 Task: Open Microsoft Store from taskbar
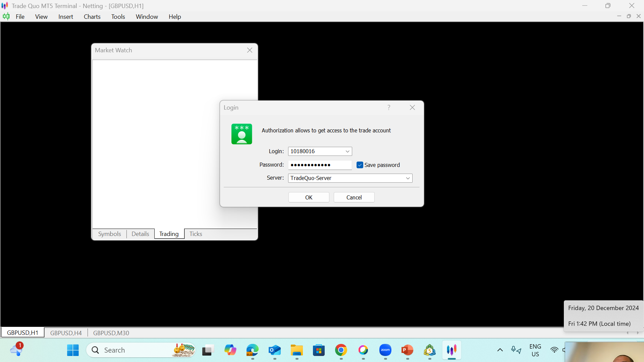(319, 350)
